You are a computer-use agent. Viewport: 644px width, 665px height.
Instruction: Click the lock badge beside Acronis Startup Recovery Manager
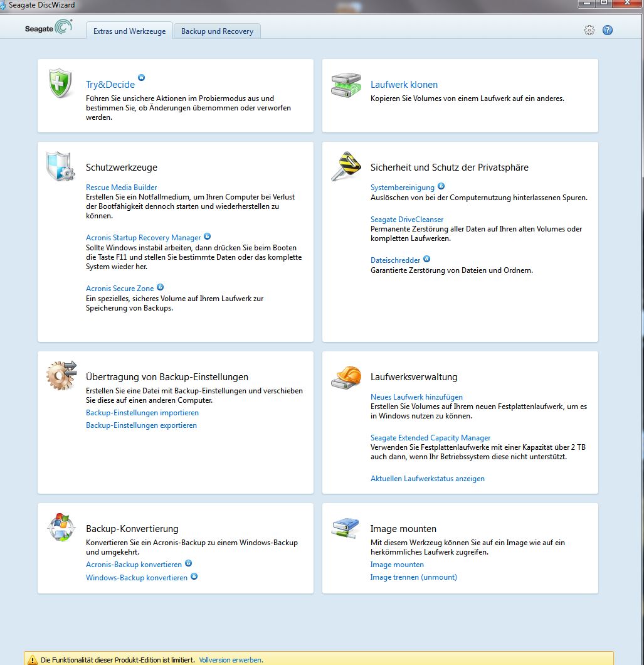(208, 237)
